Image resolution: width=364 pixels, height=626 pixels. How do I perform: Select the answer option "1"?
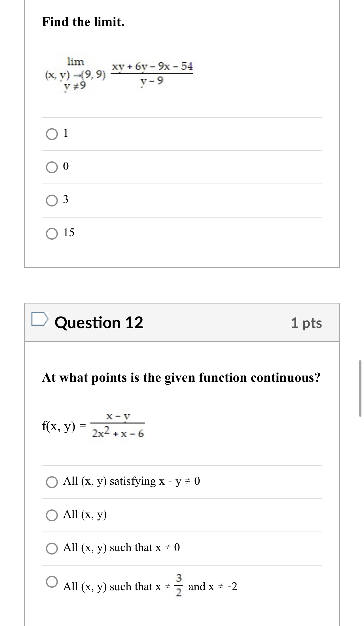pyautogui.click(x=66, y=133)
